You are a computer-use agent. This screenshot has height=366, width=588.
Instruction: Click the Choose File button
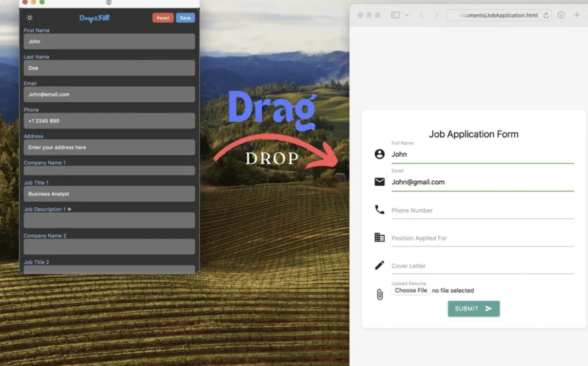point(411,290)
